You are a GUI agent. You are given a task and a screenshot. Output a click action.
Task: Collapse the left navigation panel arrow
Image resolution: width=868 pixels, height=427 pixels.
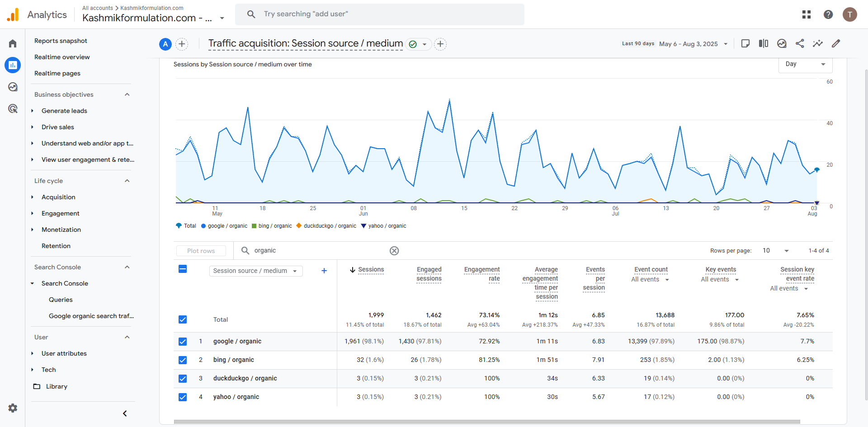125,413
